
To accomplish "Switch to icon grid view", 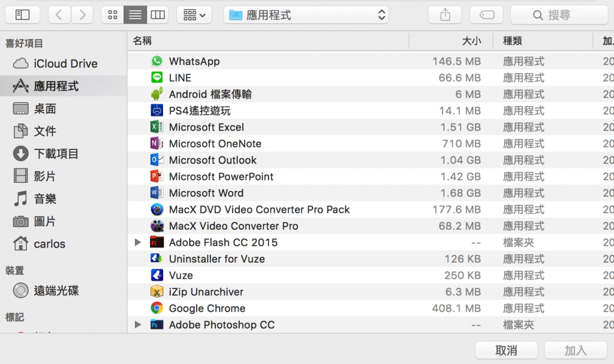I will point(112,15).
